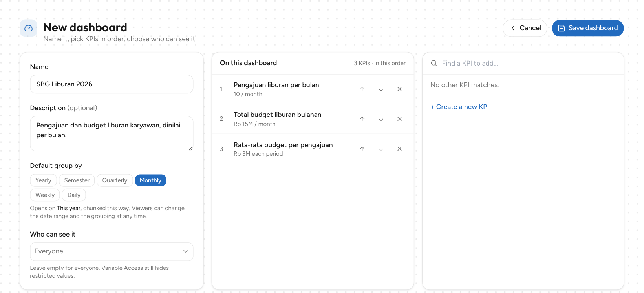Select Monthly grouping
This screenshot has width=644, height=293.
coord(150,180)
